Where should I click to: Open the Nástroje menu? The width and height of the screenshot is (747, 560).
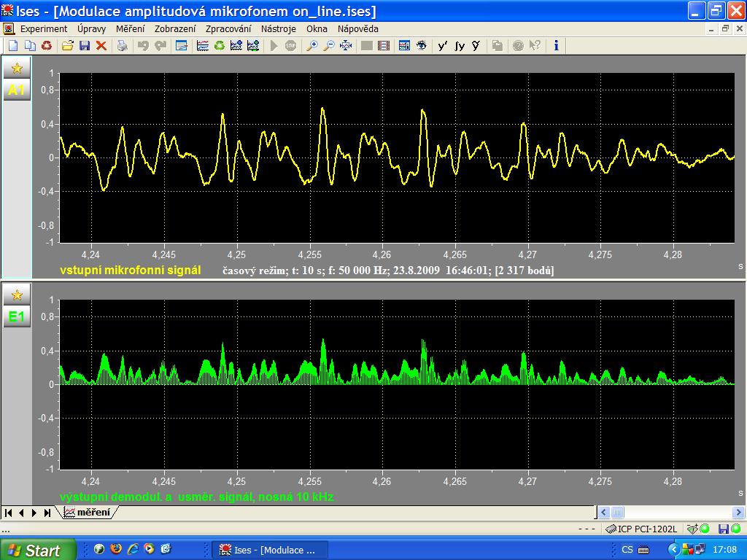279,29
